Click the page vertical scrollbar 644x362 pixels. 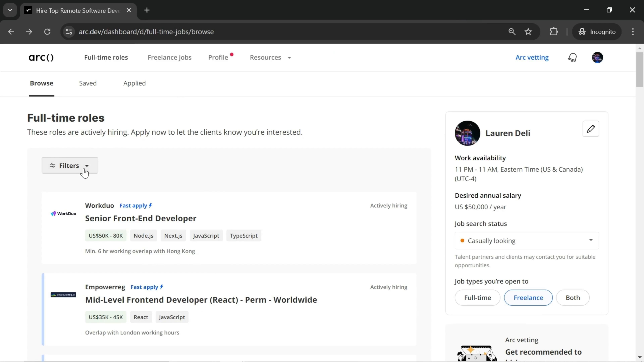639,70
